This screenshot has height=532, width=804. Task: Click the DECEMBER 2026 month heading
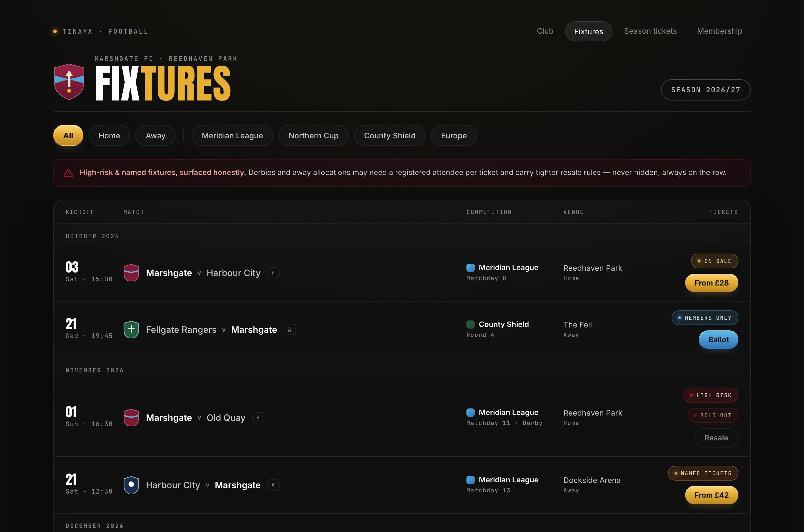click(94, 525)
